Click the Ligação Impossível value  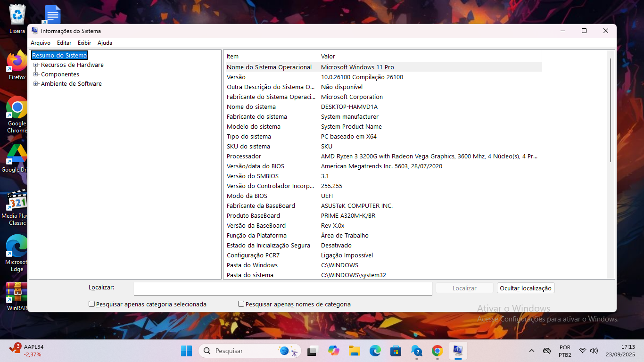pos(347,255)
